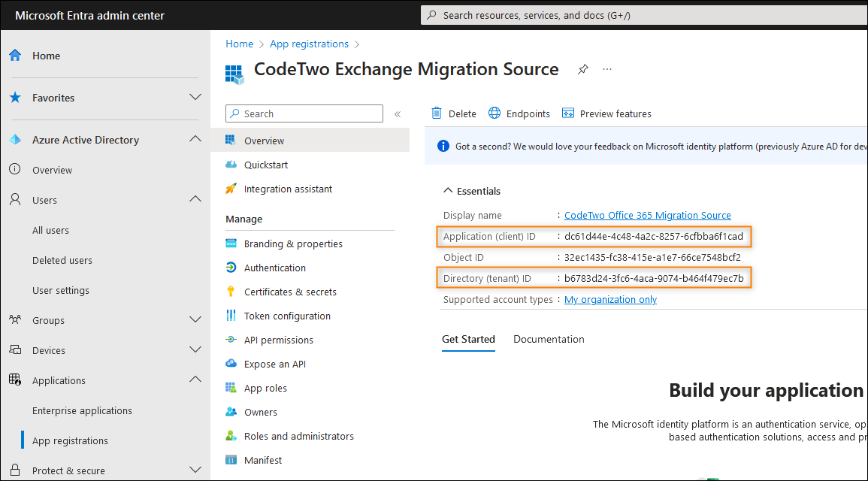Click the Quickstart cloud icon

(231, 165)
